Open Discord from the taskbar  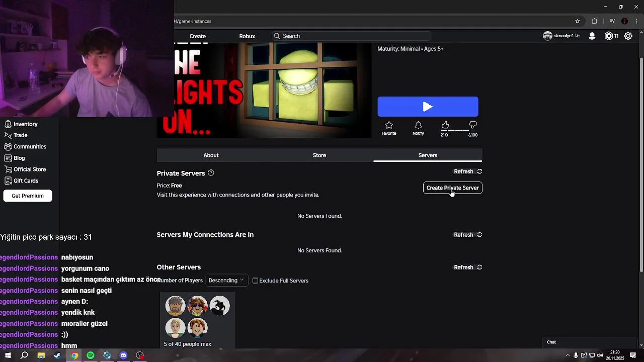tap(123, 355)
